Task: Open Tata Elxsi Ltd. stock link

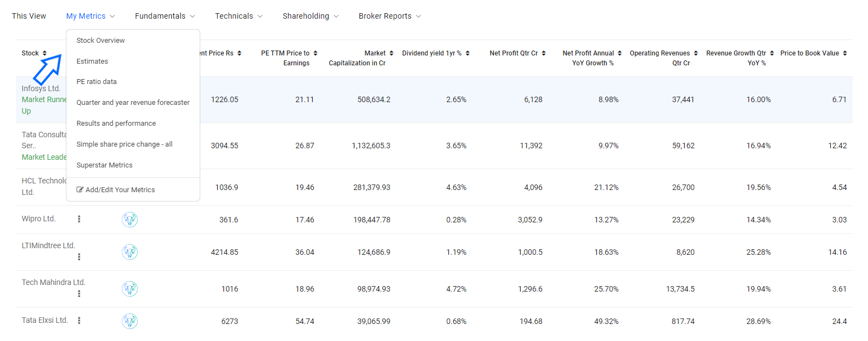Action: pos(45,320)
